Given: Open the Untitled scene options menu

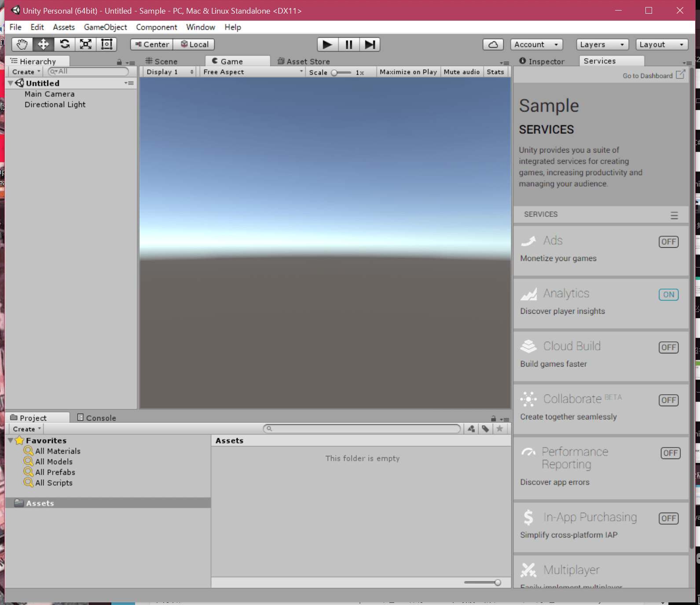Looking at the screenshot, I should [129, 83].
